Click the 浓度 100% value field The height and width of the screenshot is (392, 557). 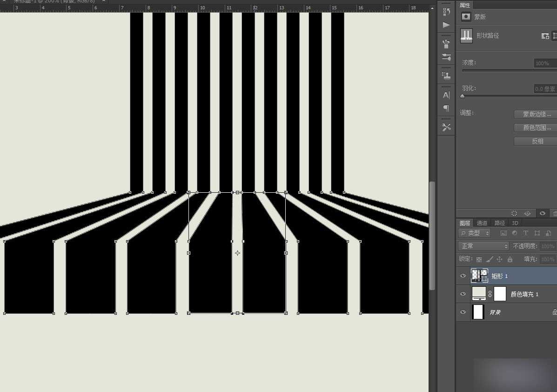545,63
